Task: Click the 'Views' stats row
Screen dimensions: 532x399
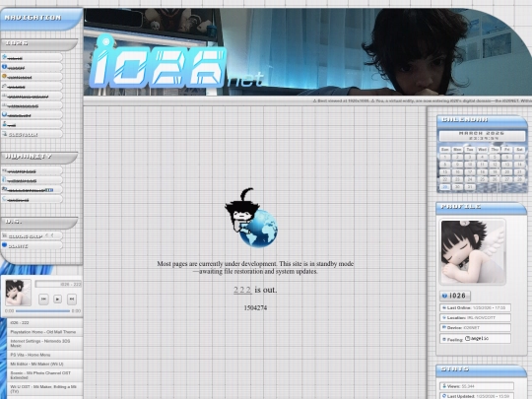Action: click(477, 386)
